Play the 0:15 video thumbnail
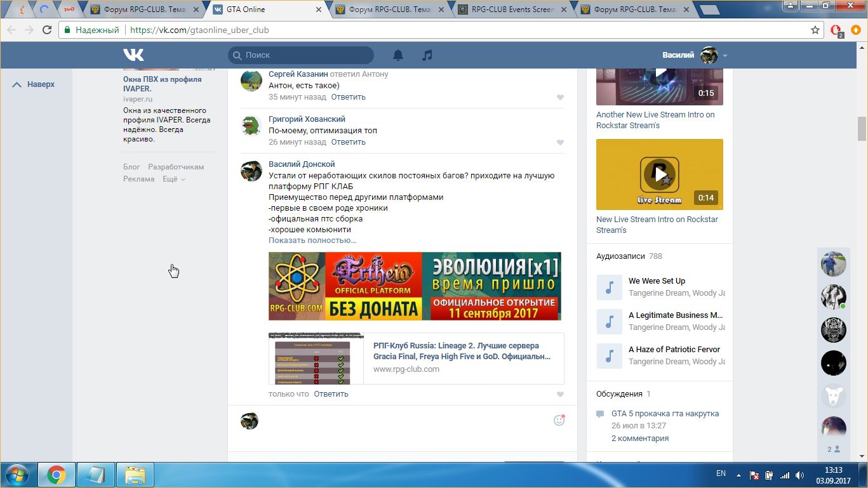This screenshot has height=488, width=868. [660, 86]
